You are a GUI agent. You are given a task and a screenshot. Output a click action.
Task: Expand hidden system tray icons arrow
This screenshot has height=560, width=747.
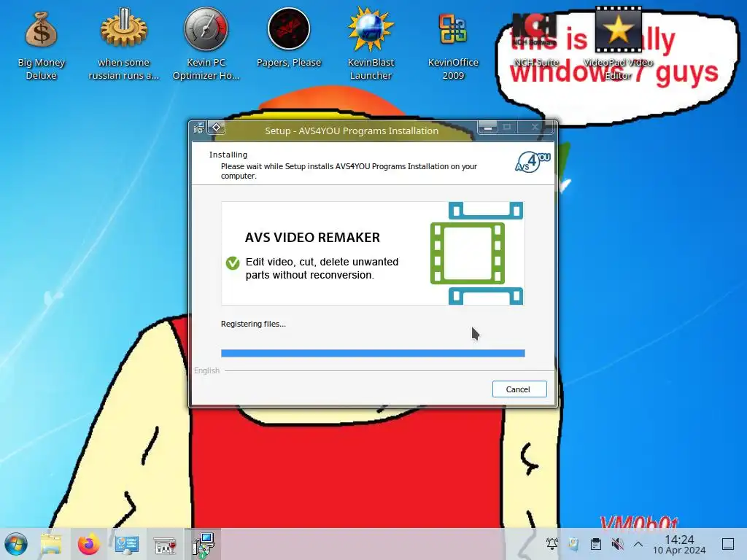[638, 544]
